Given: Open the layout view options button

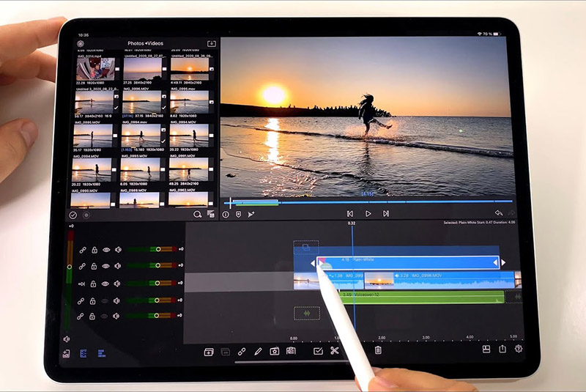Looking at the screenshot, I should pos(486,350).
